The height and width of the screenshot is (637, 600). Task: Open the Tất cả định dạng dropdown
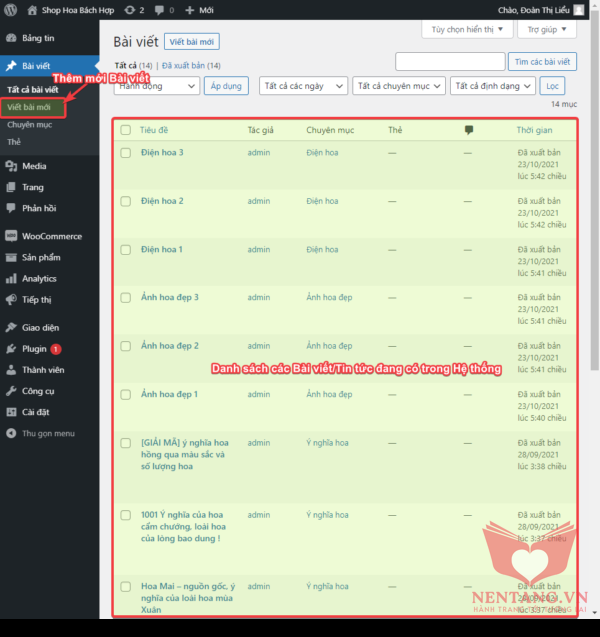point(492,86)
